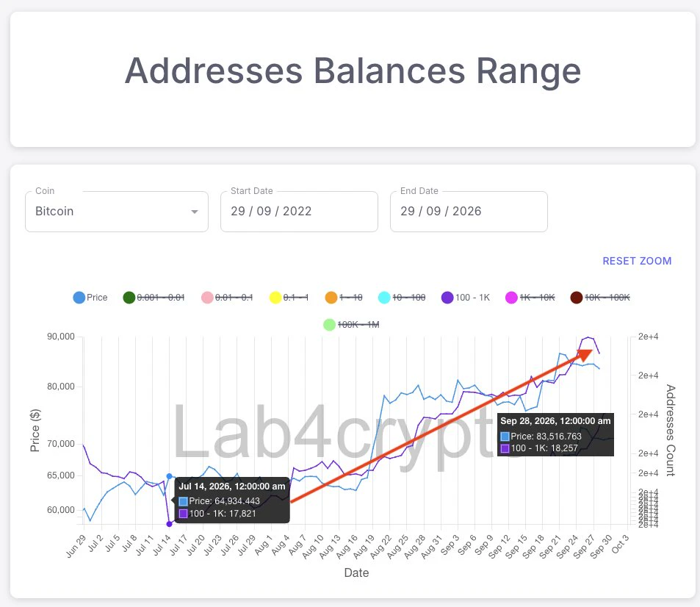Click the Aug 1 date axis label
The height and width of the screenshot is (607, 700).
click(x=263, y=544)
